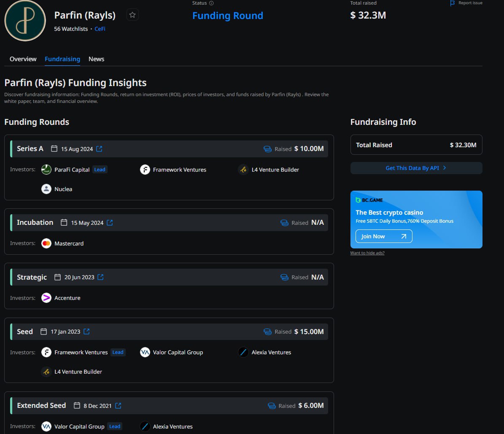Click calendar icon beside 15 May 2024
The image size is (504, 434).
pos(64,222)
